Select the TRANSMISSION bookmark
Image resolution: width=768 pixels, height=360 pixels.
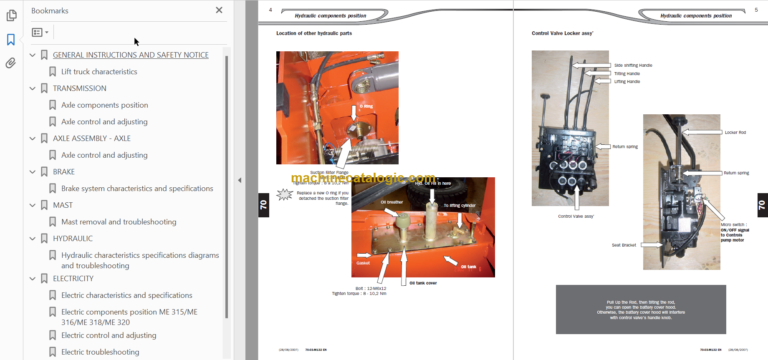point(79,88)
